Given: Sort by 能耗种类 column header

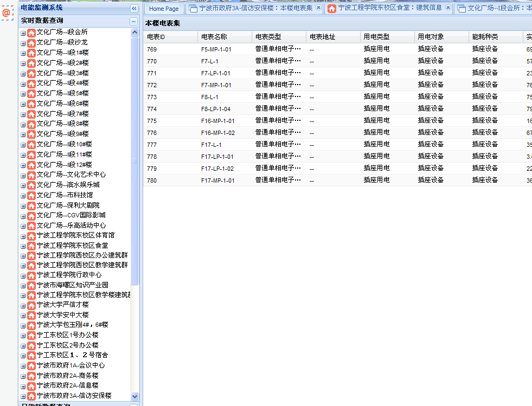Looking at the screenshot, I should click(496, 37).
